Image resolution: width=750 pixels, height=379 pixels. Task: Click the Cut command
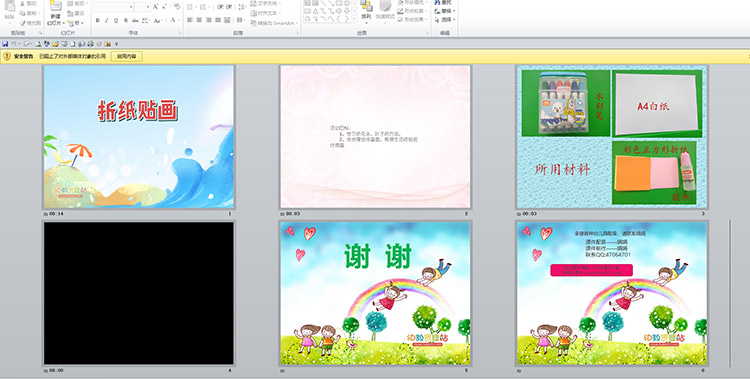(x=28, y=3)
